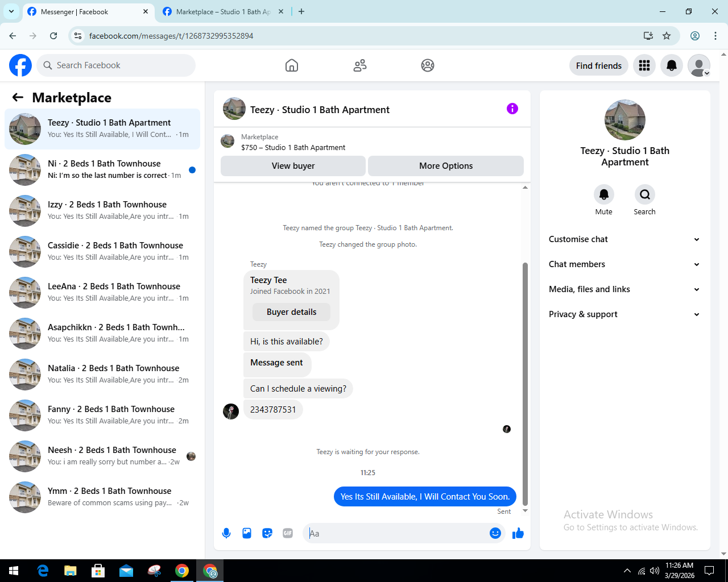Attach a photo or file
The image size is (728, 582).
tap(247, 533)
